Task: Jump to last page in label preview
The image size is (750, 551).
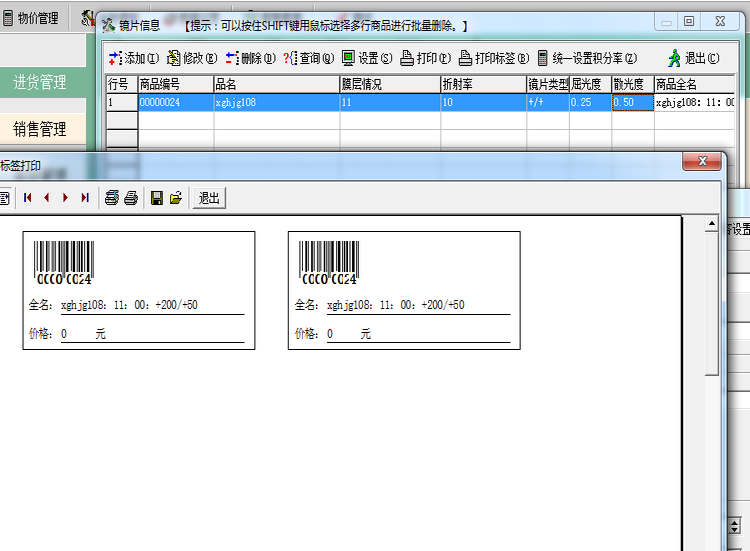Action: 84,198
